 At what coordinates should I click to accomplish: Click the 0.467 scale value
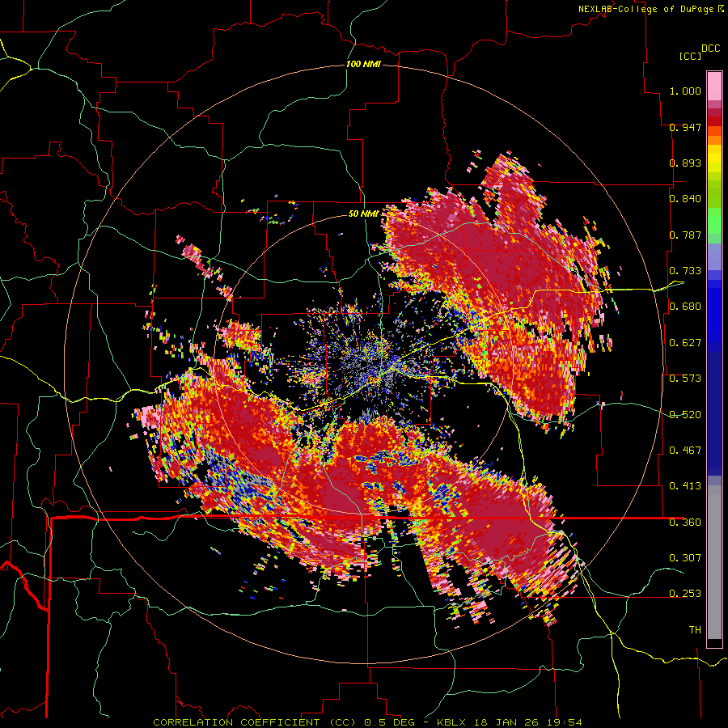click(685, 451)
